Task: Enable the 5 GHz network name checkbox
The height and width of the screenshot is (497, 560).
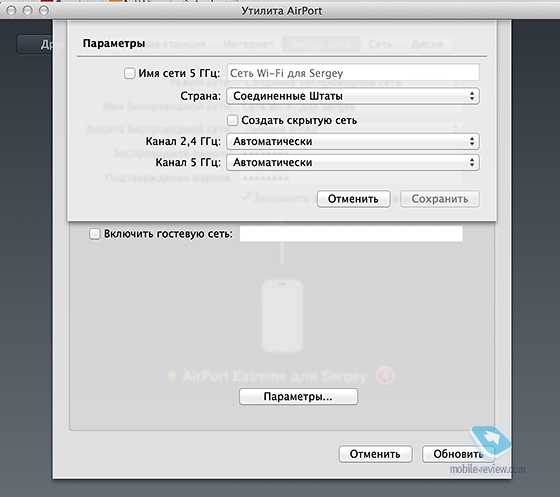Action: (129, 74)
